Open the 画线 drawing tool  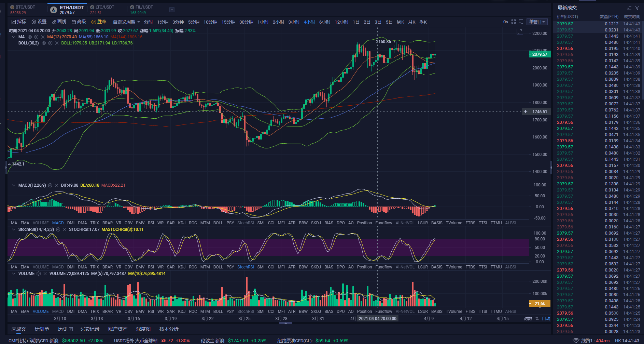(59, 22)
